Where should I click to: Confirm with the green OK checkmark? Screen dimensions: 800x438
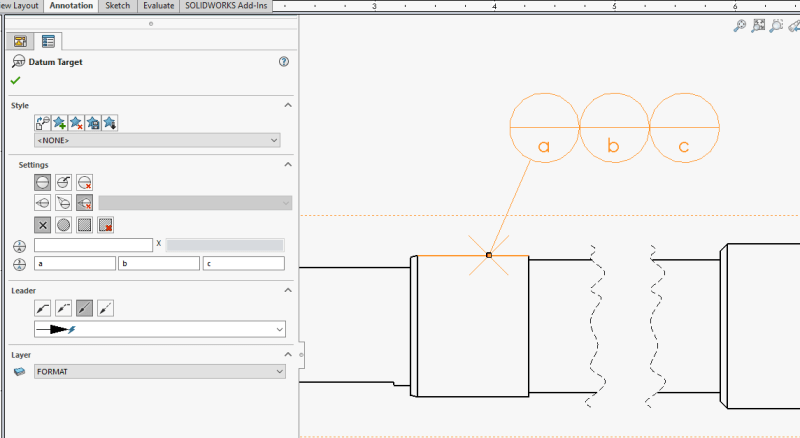pos(15,80)
